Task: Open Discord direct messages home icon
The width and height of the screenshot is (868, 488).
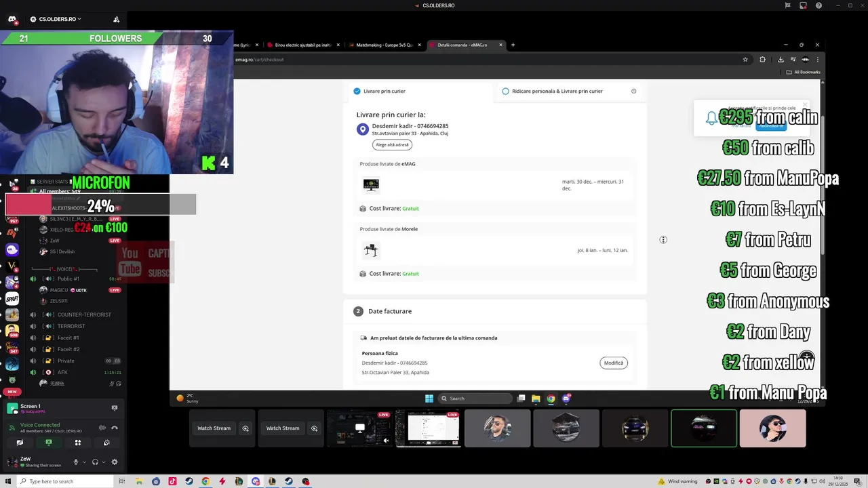Action: (12, 19)
